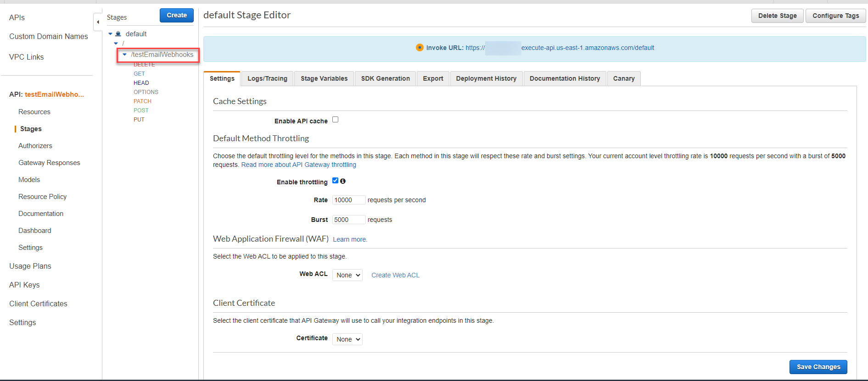Switch to the Export tab

tap(433, 78)
